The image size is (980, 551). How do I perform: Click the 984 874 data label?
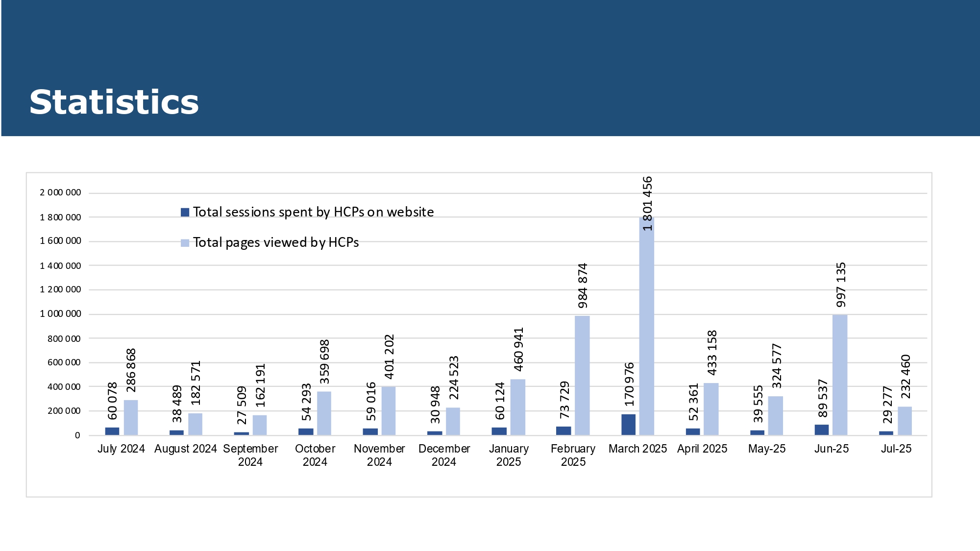tap(583, 286)
